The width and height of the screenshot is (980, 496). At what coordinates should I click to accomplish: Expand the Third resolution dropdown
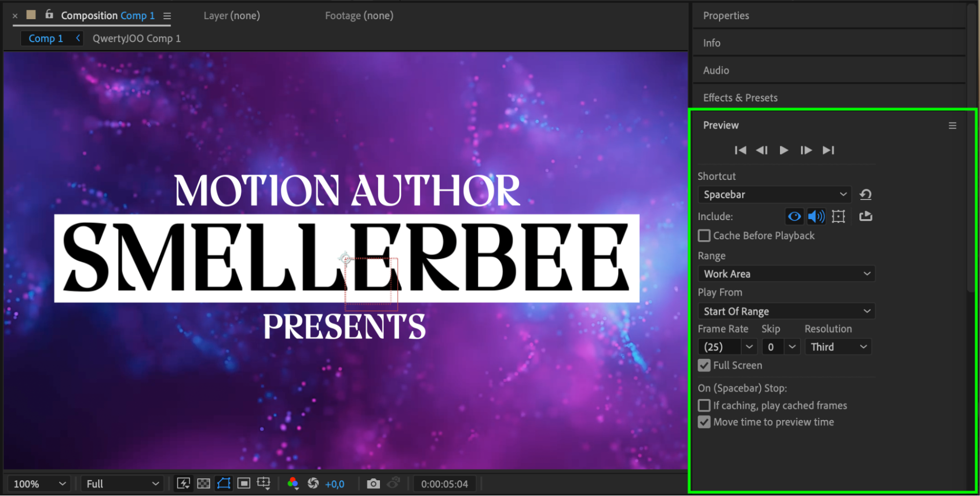[838, 347]
